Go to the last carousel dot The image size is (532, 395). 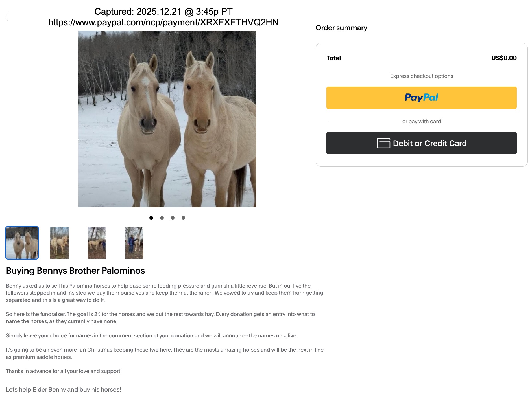coord(183,218)
